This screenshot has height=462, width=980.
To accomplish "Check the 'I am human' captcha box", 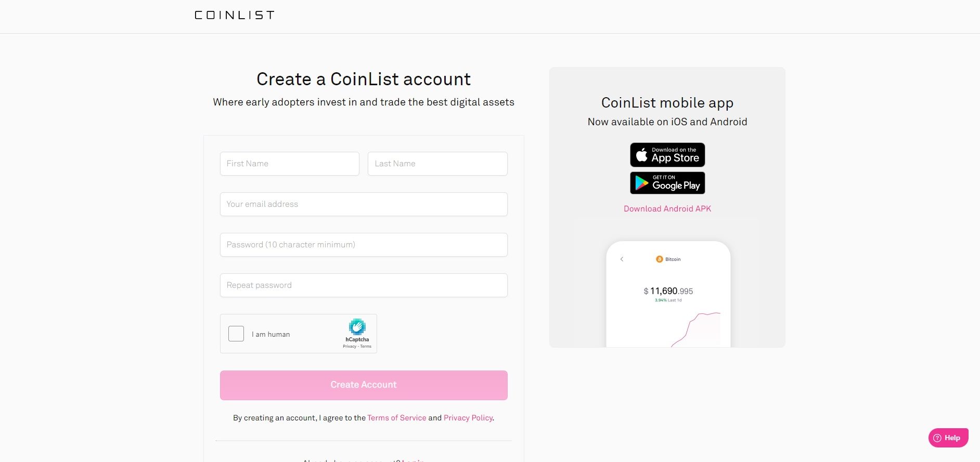I will point(236,333).
